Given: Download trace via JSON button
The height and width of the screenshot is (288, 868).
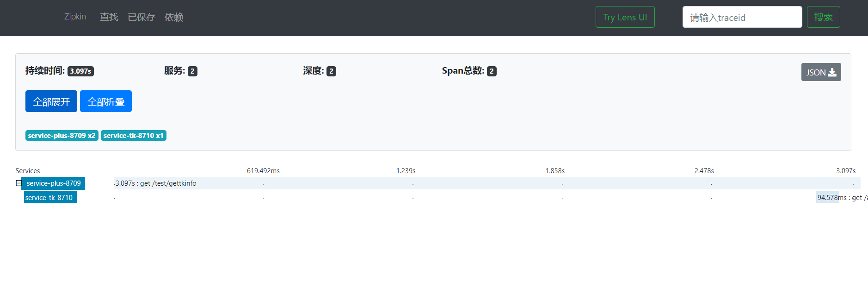Looking at the screenshot, I should coord(821,72).
